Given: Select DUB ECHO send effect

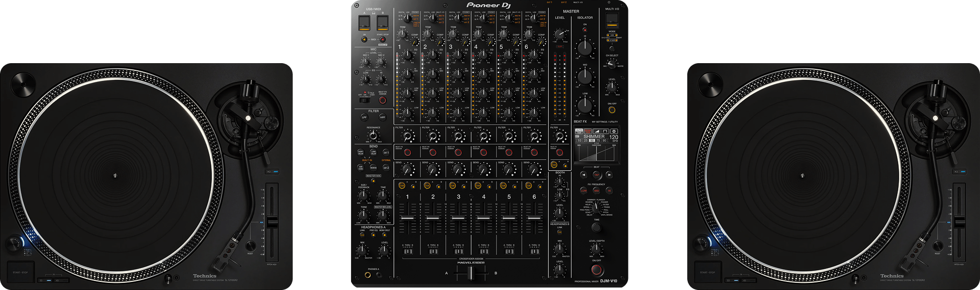Looking at the screenshot, I should point(361,167).
